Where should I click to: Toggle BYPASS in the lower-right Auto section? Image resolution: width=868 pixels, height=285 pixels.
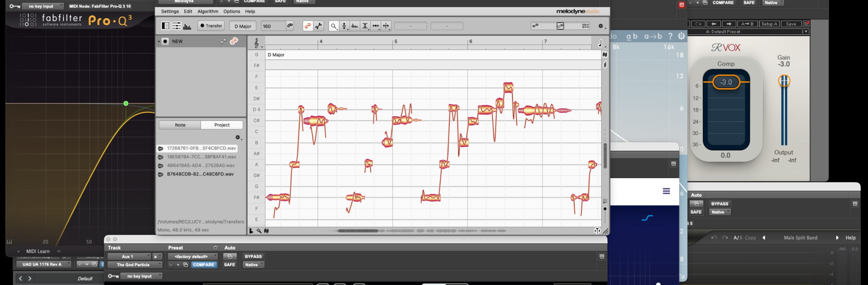point(719,204)
